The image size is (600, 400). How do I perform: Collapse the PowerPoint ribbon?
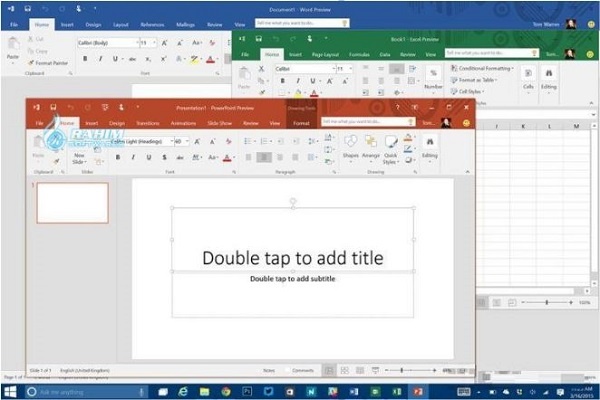click(x=467, y=172)
